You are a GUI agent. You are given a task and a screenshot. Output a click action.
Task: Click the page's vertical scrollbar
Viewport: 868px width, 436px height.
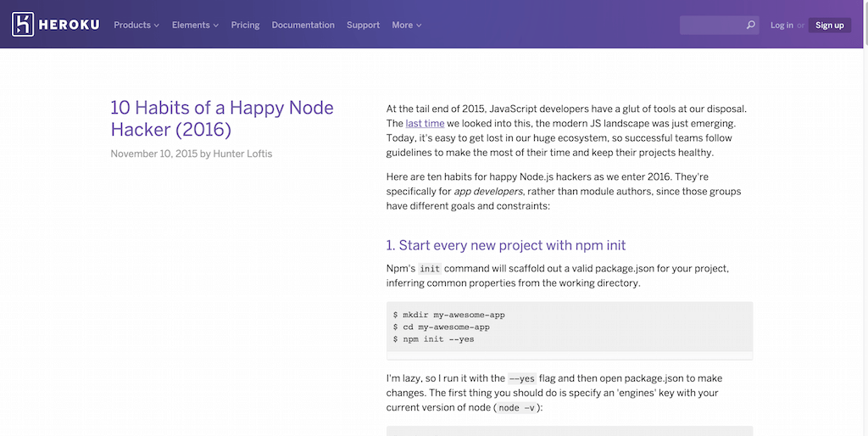(x=865, y=218)
